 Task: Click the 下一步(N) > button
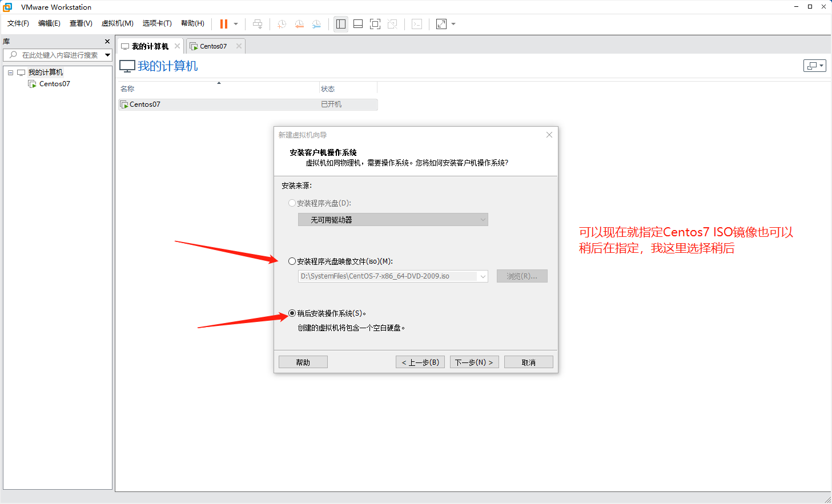tap(475, 362)
